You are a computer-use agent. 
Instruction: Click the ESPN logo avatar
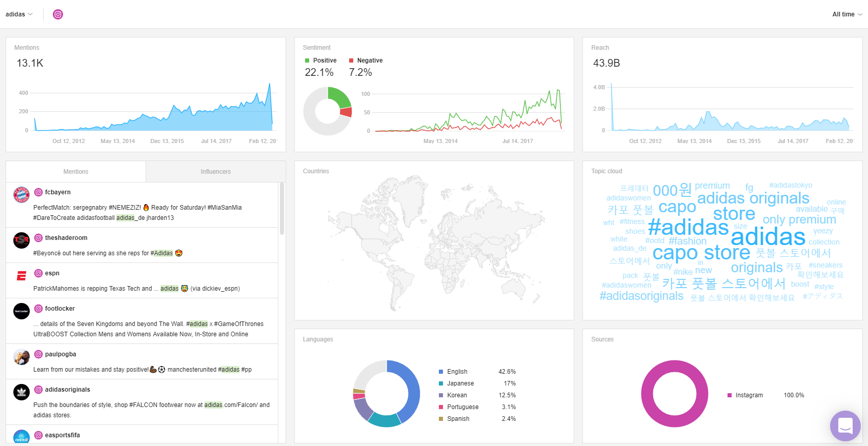[22, 276]
